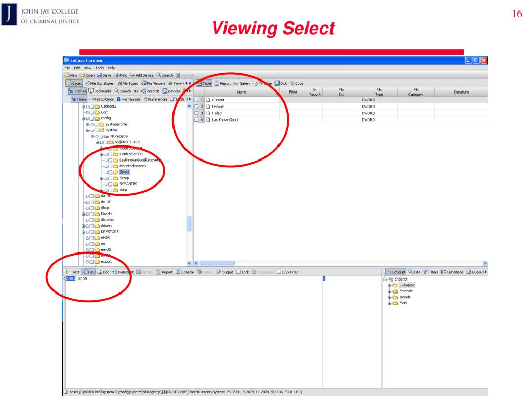Open Console in bottom pane
Screen dimensions: 532x399
(185, 272)
